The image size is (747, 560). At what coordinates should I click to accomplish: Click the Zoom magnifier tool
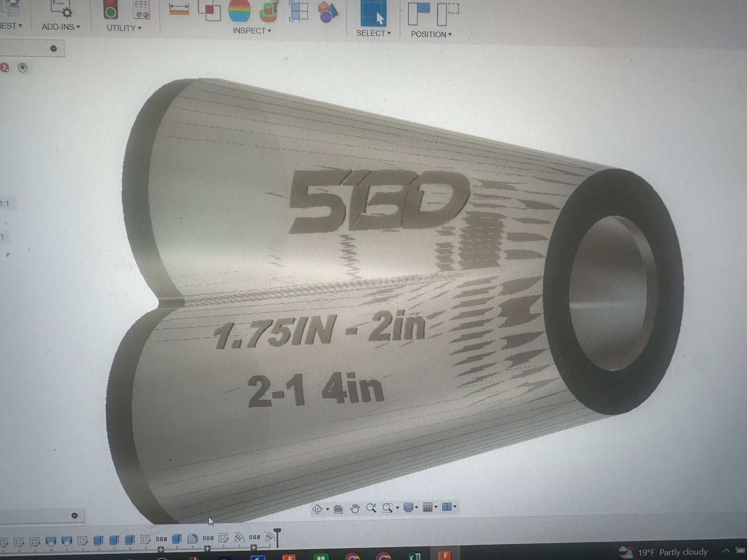[371, 508]
